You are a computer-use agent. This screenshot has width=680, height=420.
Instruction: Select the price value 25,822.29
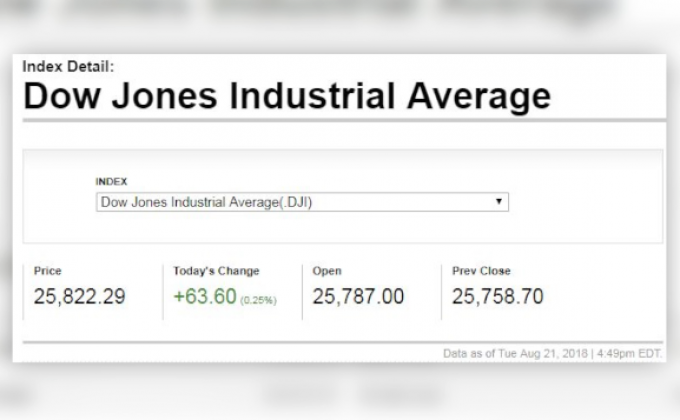tap(79, 297)
